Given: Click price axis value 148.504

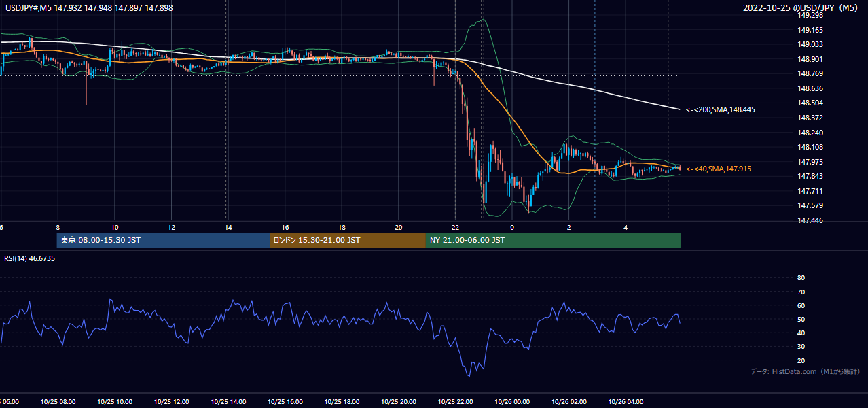Looking at the screenshot, I should click(x=810, y=103).
